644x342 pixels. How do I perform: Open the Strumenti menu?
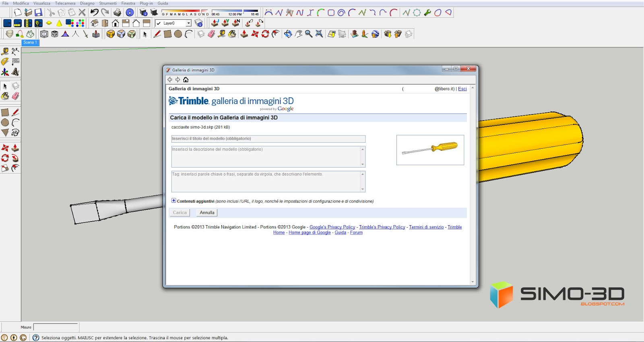click(x=108, y=3)
